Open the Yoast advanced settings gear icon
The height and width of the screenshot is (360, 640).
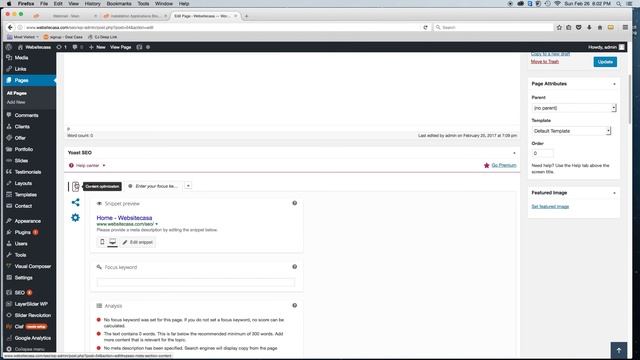[76, 218]
